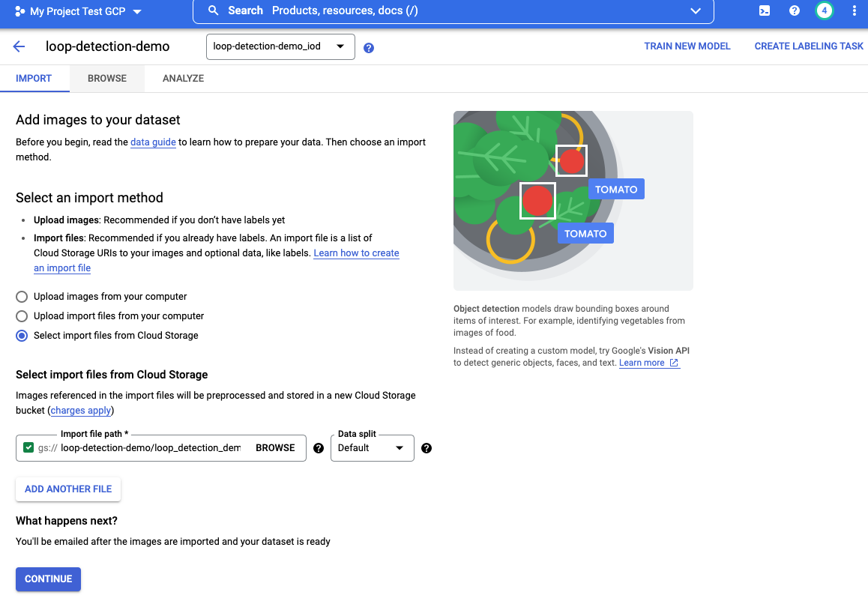Click the Select import files from Cloud Storage heading
868x598 pixels.
(112, 375)
